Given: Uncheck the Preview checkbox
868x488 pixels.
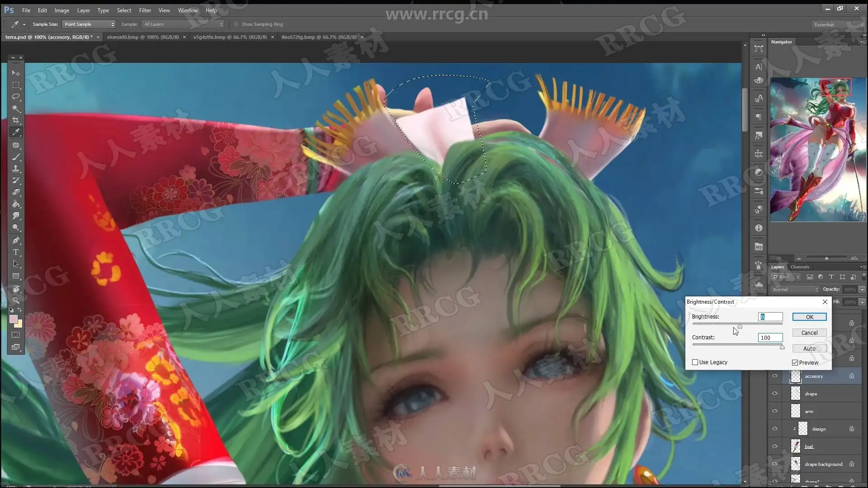Looking at the screenshot, I should click(795, 362).
